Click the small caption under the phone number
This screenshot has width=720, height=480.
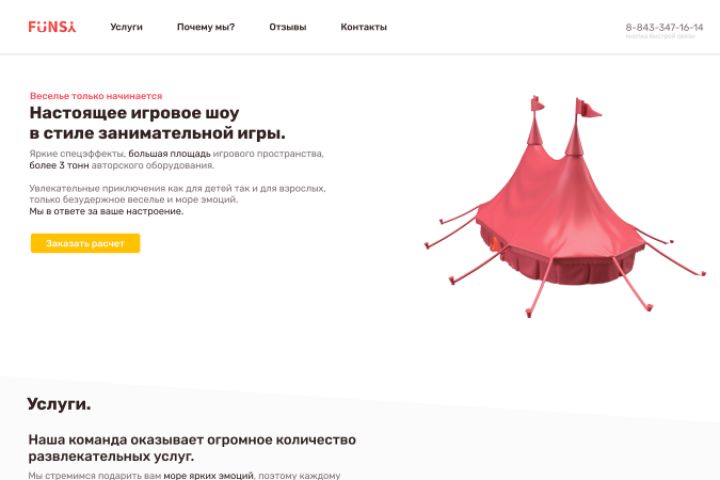(x=660, y=36)
